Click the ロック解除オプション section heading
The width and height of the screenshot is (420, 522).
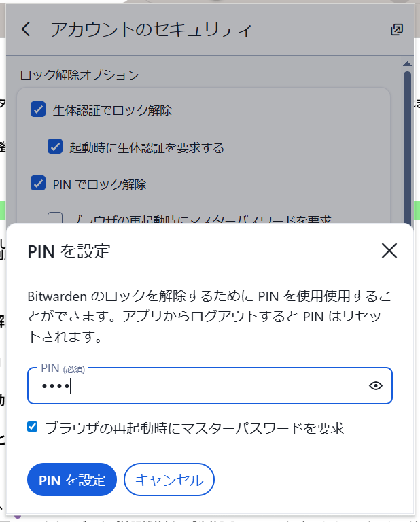[80, 75]
